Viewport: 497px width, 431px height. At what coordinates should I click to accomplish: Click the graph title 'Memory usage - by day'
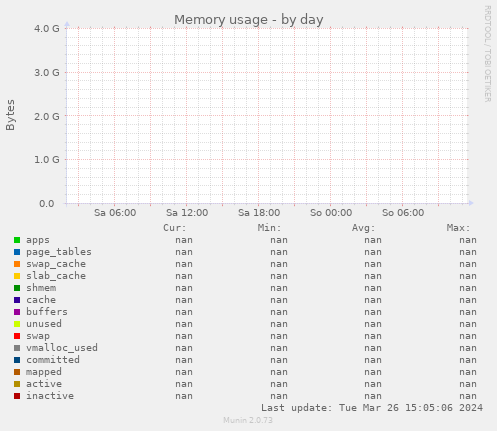coord(249,20)
